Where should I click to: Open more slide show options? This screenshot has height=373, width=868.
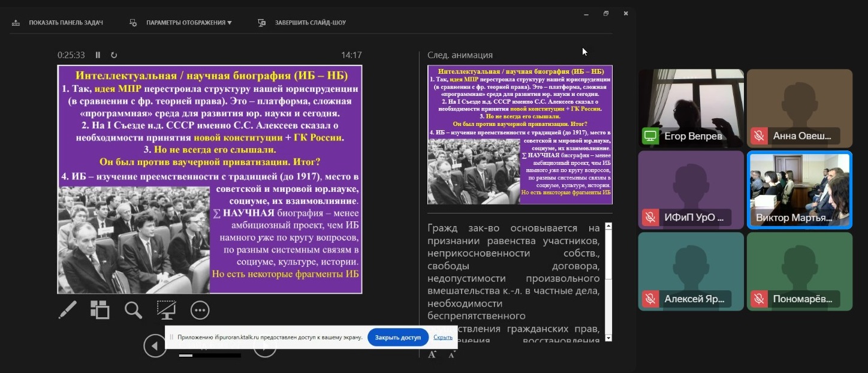click(x=200, y=310)
